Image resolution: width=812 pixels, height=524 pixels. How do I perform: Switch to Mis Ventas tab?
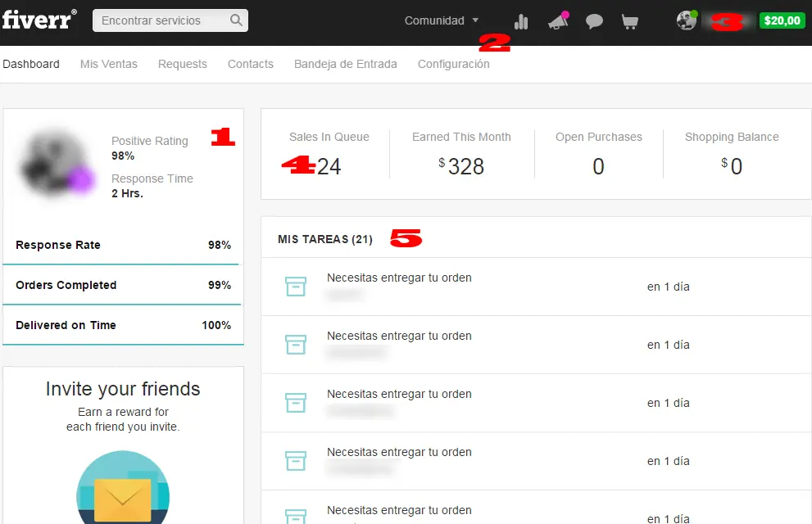(x=109, y=64)
